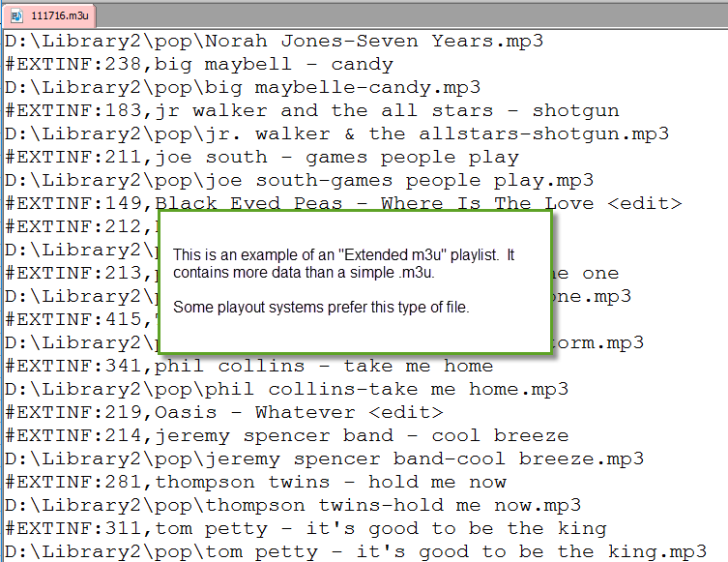
Task: Click the jeremy spencer band-cool breeze.mp3 path
Action: [324, 458]
